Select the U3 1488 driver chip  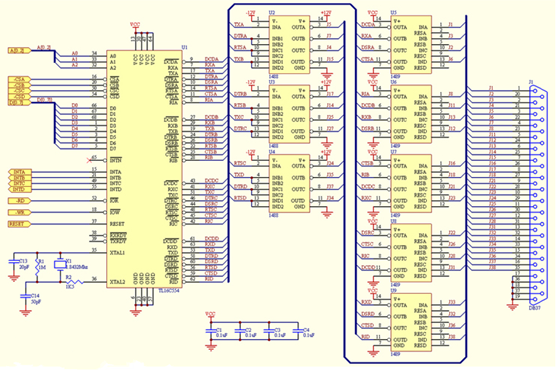(x=289, y=114)
